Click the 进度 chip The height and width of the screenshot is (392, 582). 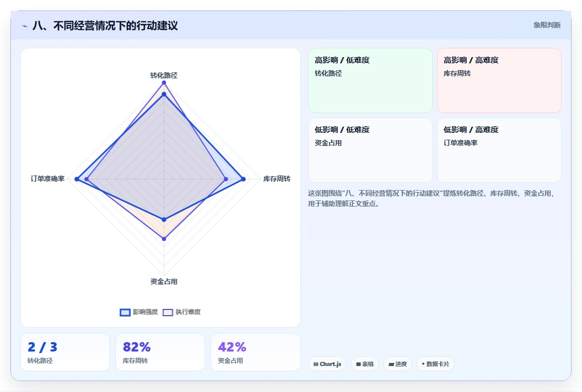click(398, 364)
